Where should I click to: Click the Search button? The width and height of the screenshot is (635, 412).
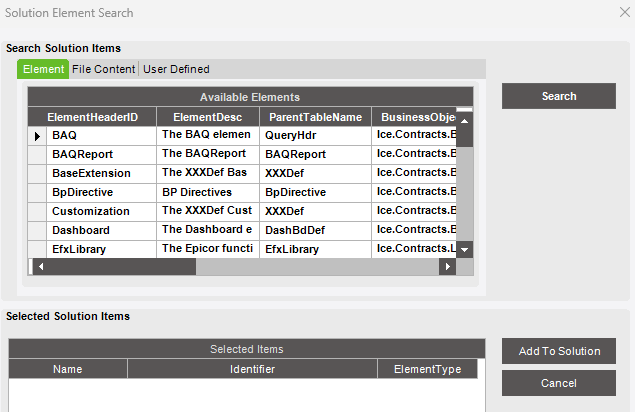pos(558,96)
